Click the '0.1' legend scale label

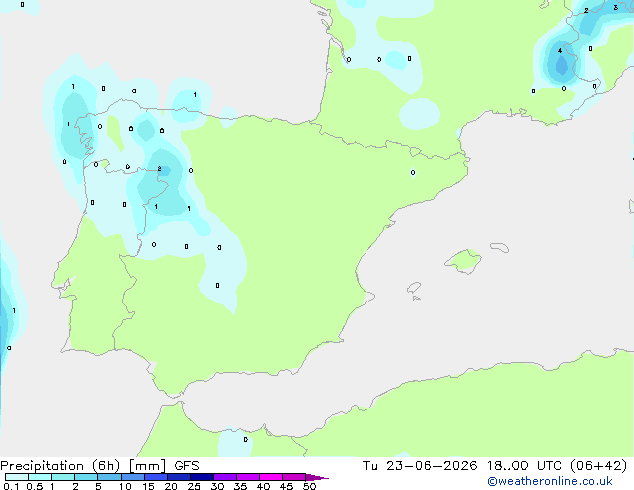[11, 486]
